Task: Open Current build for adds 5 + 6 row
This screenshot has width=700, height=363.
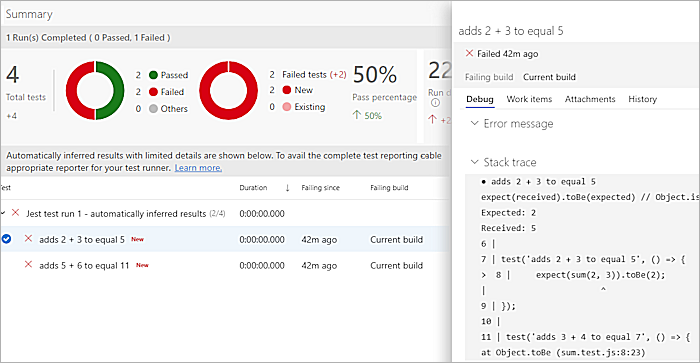Action: [396, 265]
